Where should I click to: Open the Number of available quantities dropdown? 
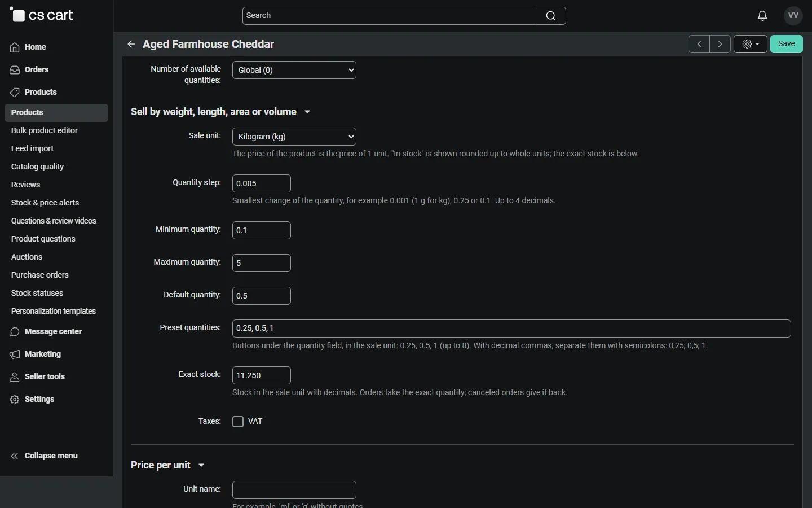(x=294, y=70)
